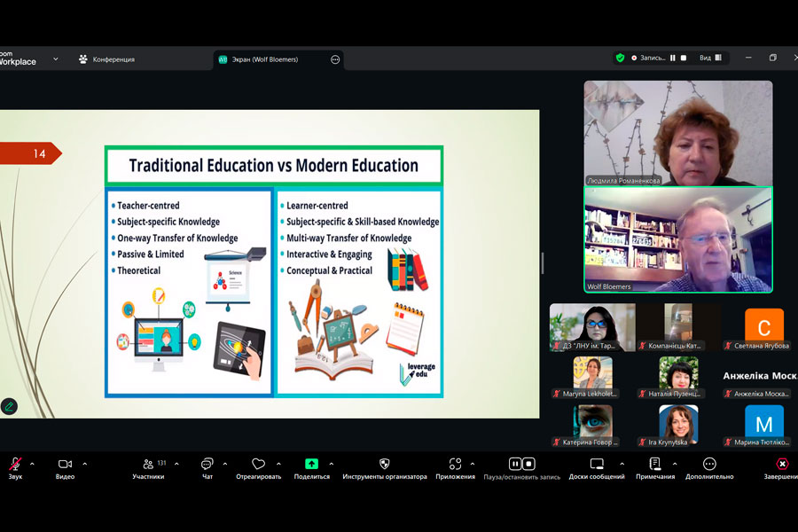Open the Чат chat panel
The width and height of the screenshot is (798, 532).
tap(207, 468)
